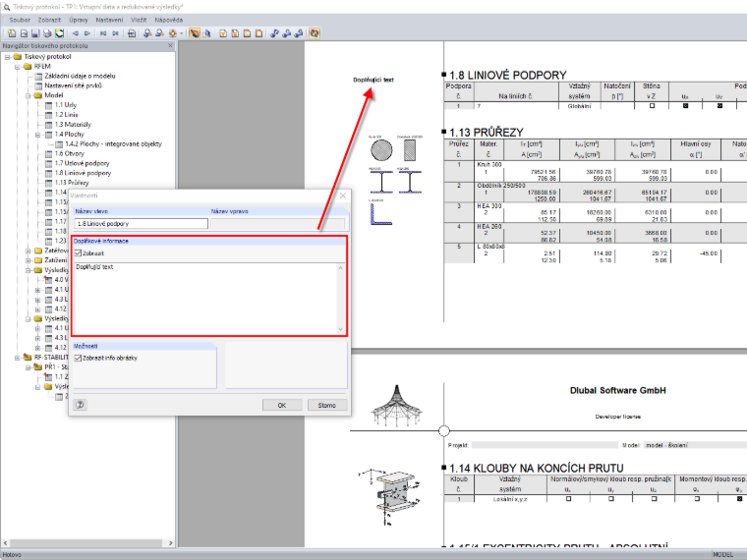Go to next page with right arrow icon
The height and width of the screenshot is (560, 747).
pos(87,33)
